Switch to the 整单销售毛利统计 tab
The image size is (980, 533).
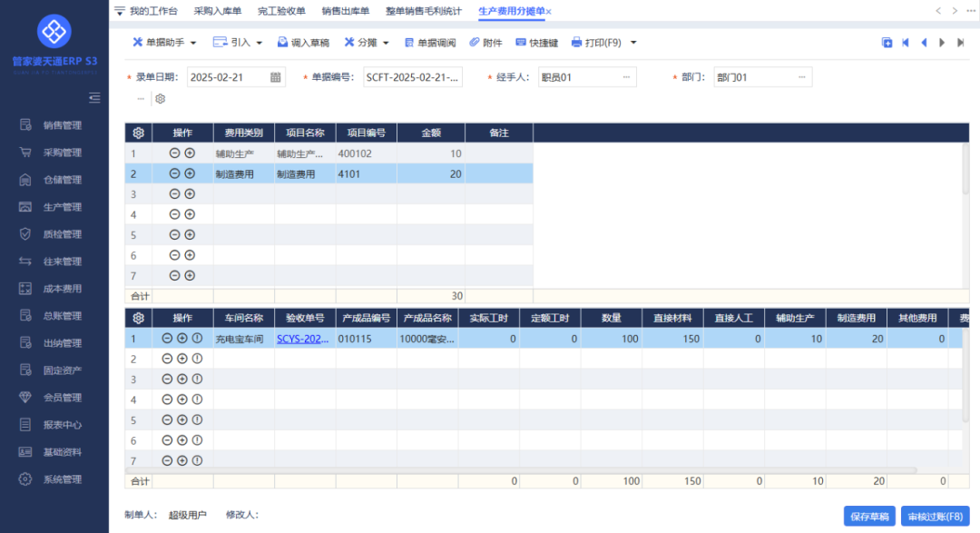[x=424, y=11]
